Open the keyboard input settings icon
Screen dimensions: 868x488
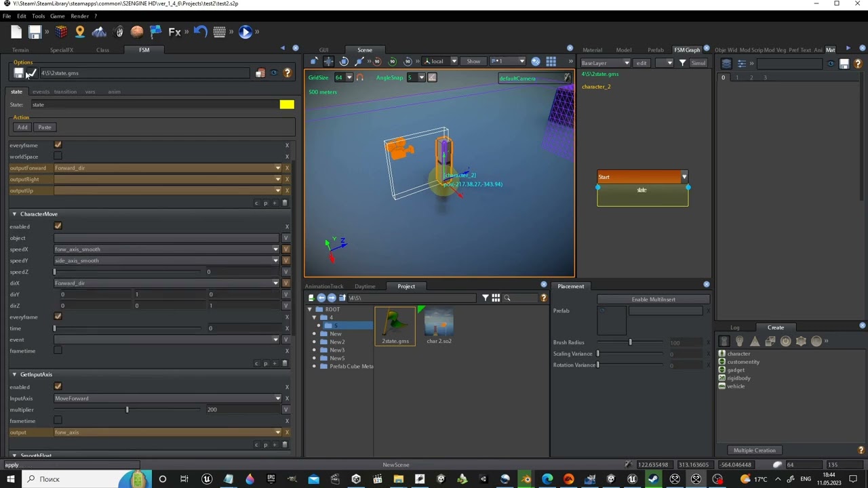click(x=219, y=31)
